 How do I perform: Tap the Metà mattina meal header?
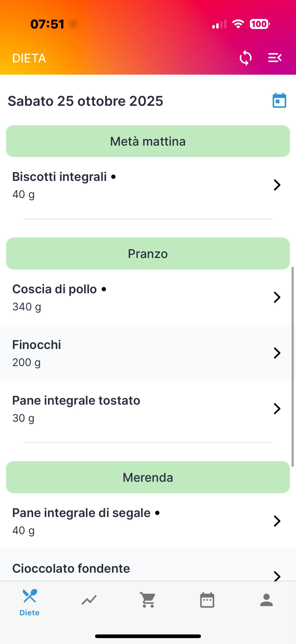tap(148, 141)
